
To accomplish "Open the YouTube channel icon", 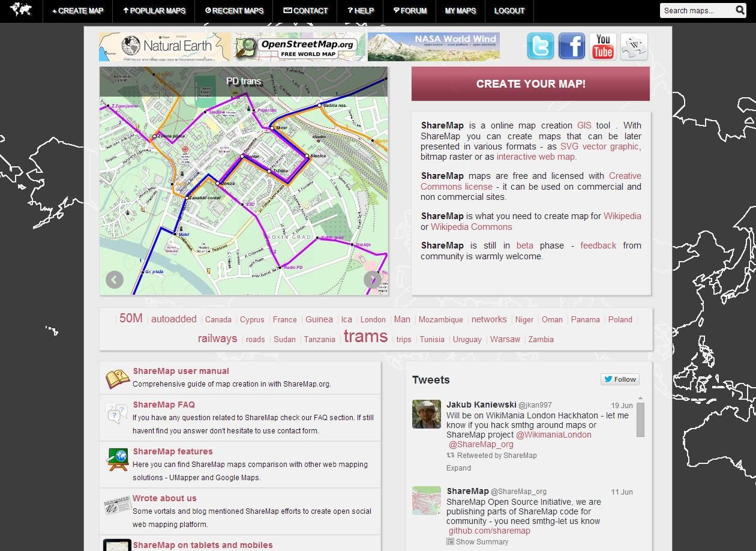I will click(x=602, y=46).
